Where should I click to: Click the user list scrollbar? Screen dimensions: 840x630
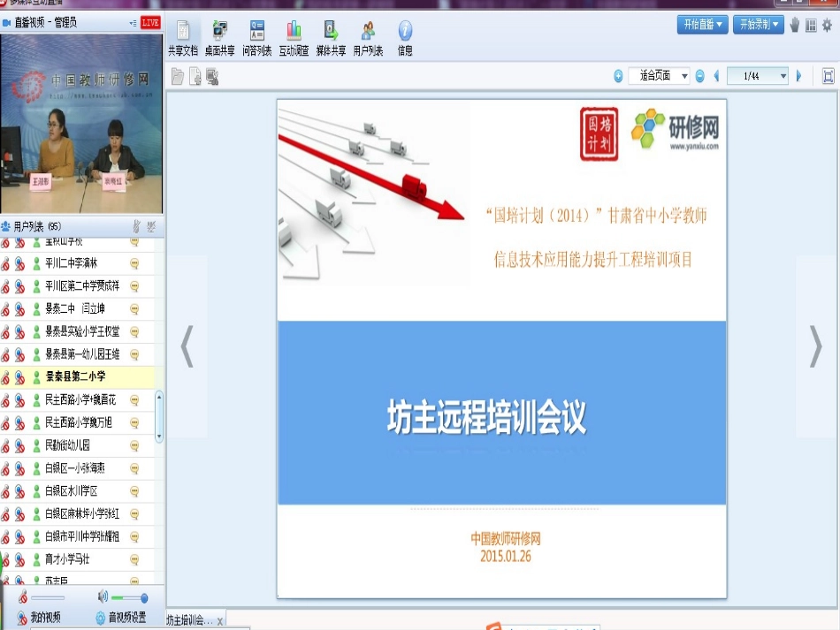point(158,417)
